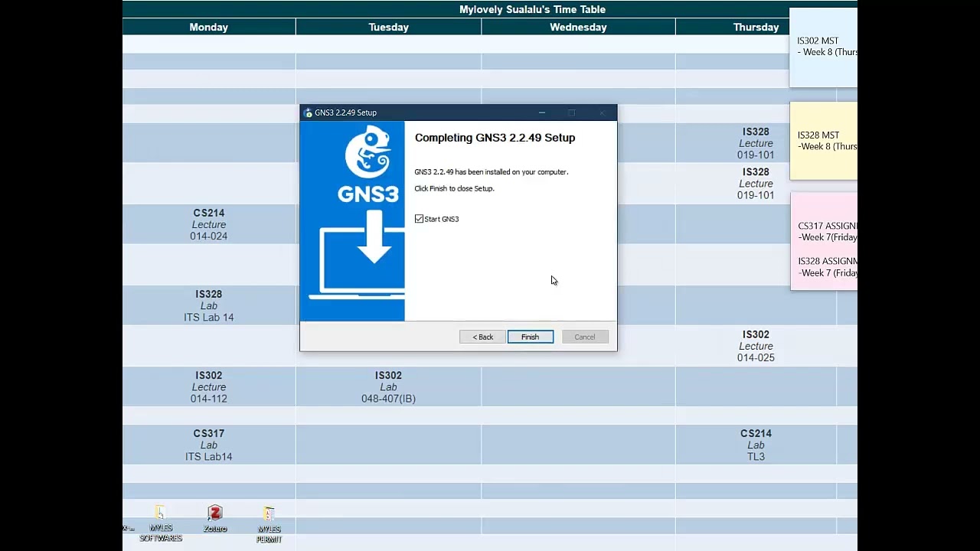Click the "Completing GNS3 2.2.49 Setup" heading

[x=495, y=138]
